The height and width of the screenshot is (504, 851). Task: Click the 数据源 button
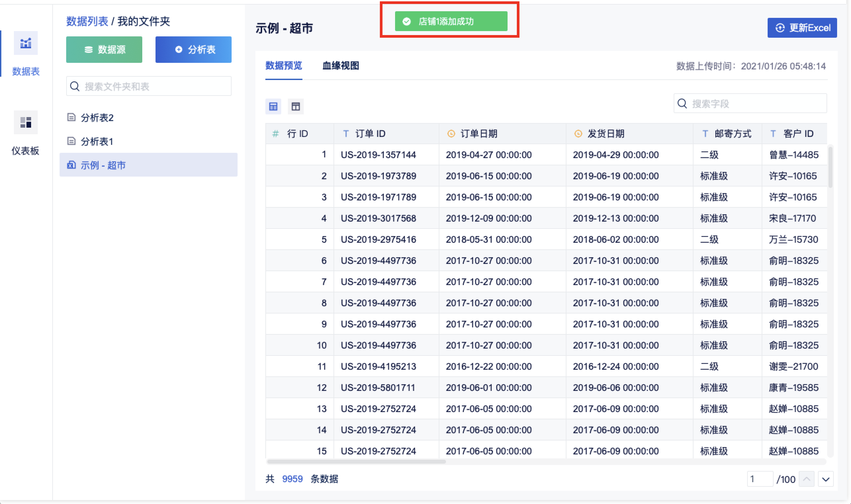104,50
